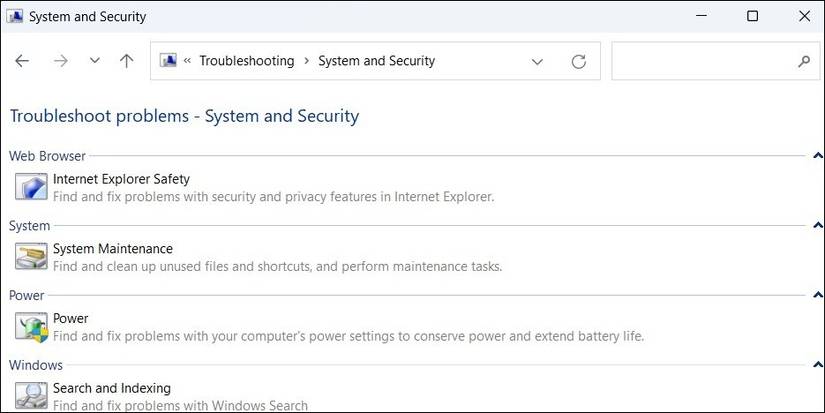Click the search input box
The height and width of the screenshot is (413, 825).
tap(702, 61)
